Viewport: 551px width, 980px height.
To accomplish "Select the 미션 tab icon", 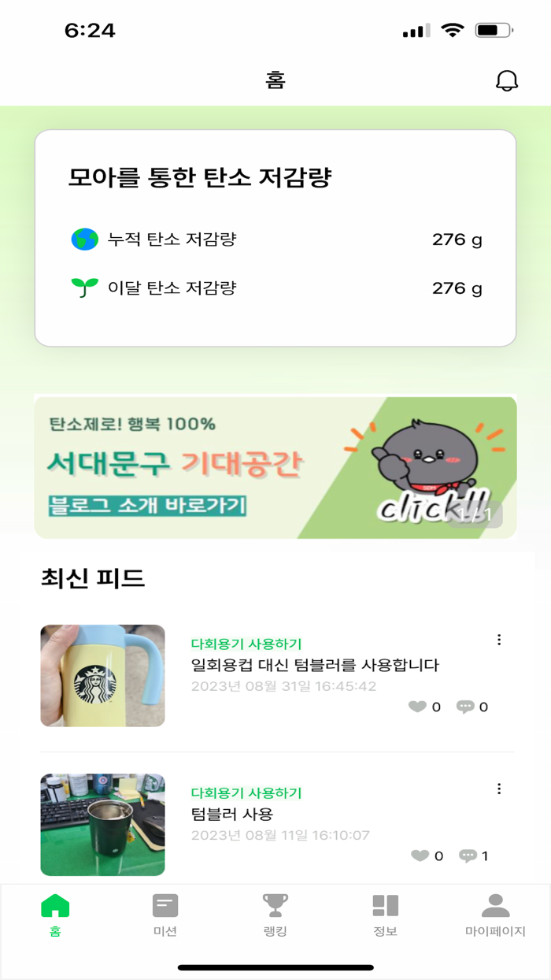I will tap(164, 904).
